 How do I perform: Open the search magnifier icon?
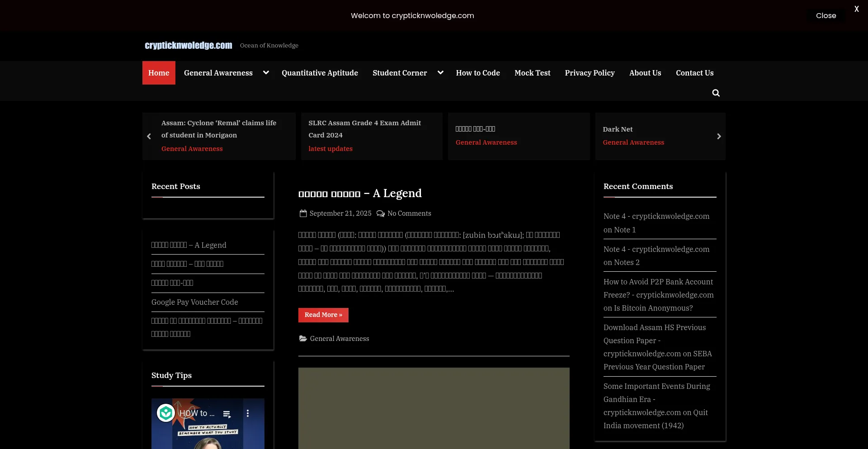coord(716,93)
